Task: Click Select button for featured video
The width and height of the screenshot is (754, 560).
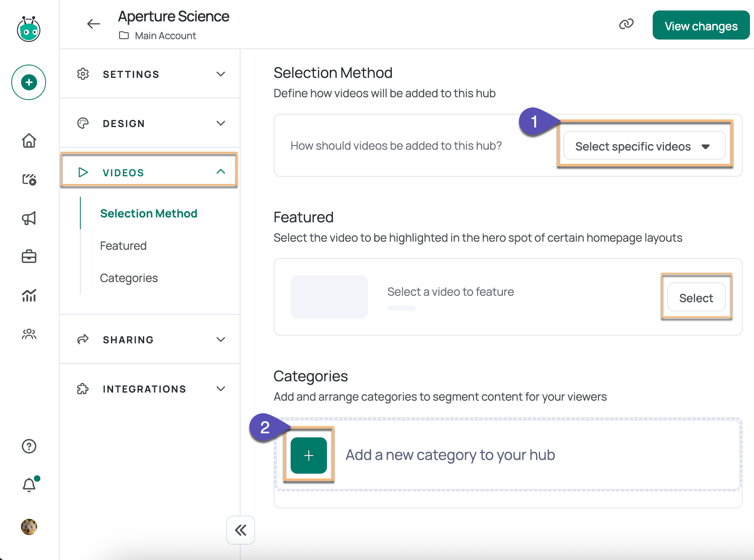Action: click(696, 298)
